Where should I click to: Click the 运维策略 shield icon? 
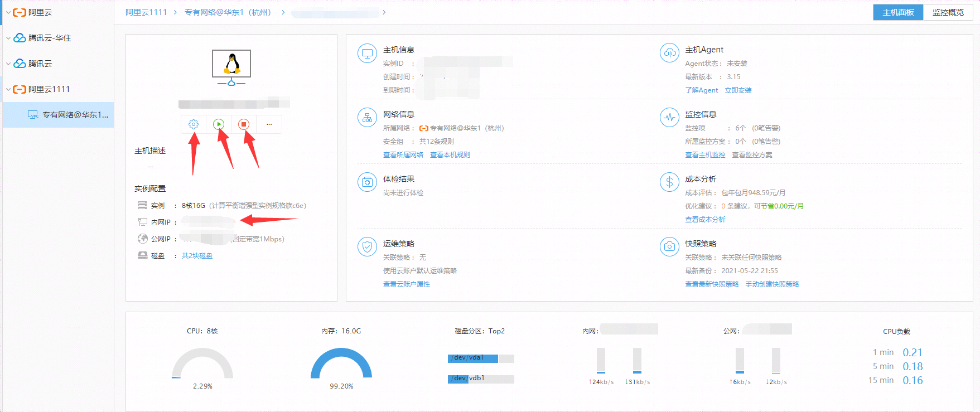(x=367, y=246)
